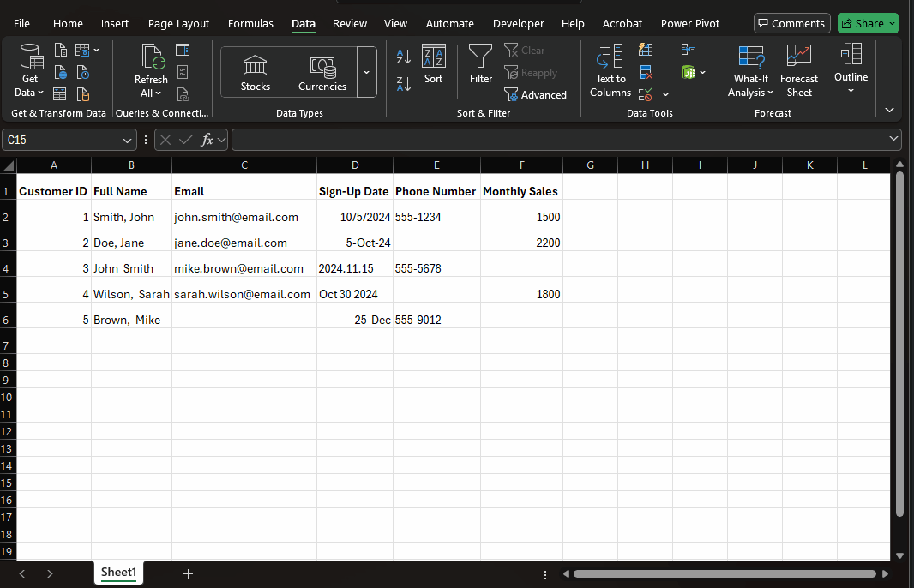914x588 pixels.
Task: Click the Comments button
Action: tap(791, 23)
